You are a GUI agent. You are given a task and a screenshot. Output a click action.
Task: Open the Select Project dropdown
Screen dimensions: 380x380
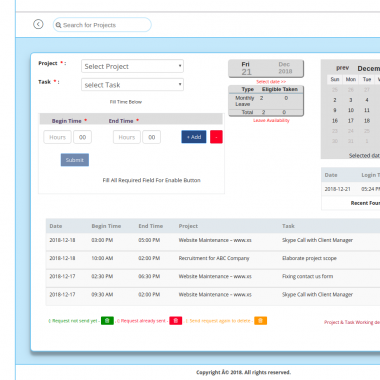132,66
